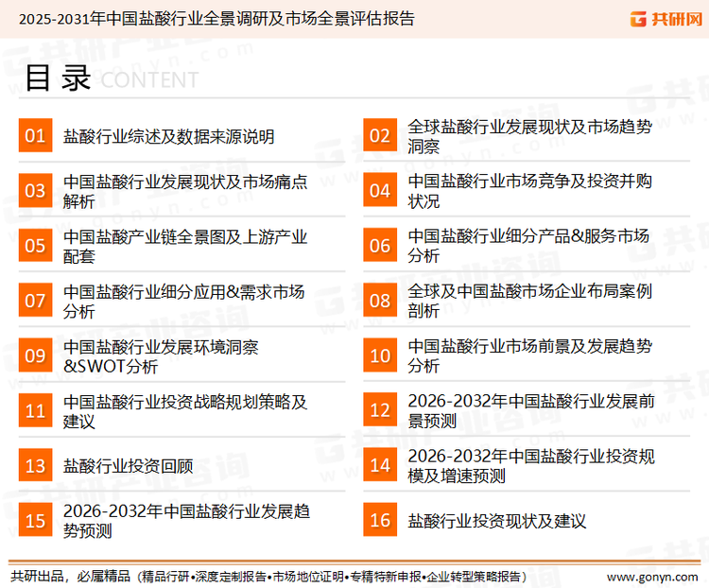Click the orange 16 number box
The width and height of the screenshot is (709, 588).
(x=380, y=520)
